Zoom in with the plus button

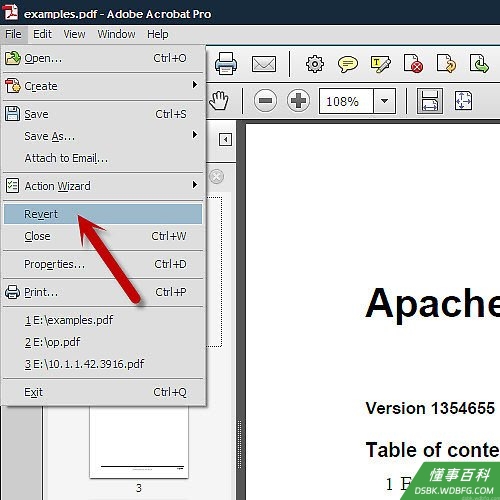coord(298,101)
